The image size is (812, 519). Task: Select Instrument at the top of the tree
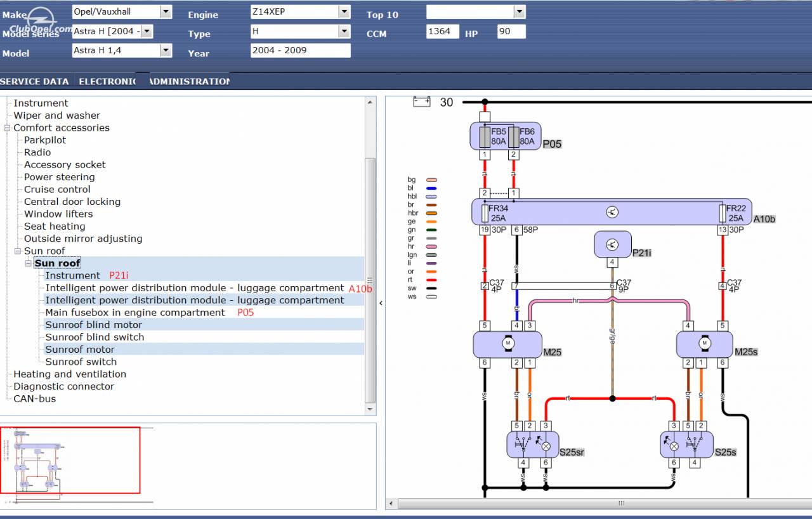click(41, 103)
